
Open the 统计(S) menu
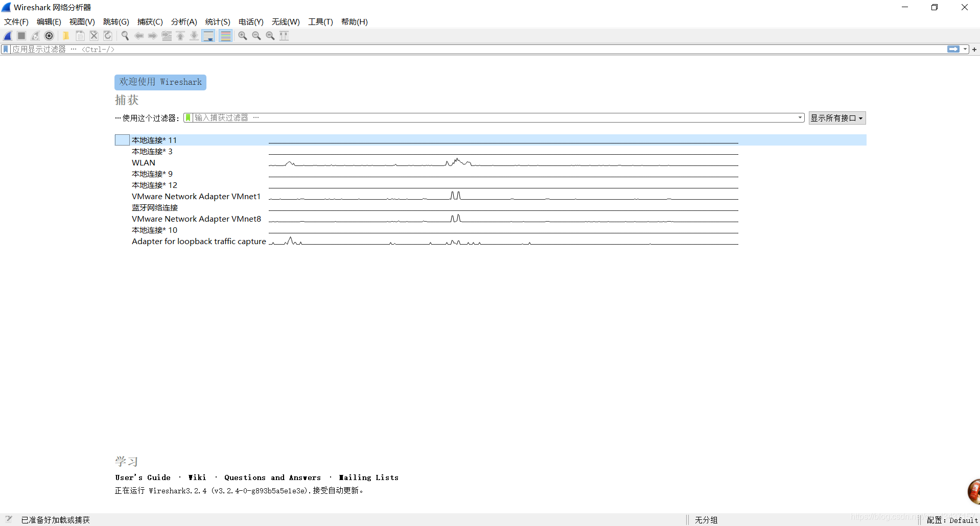[x=218, y=22]
